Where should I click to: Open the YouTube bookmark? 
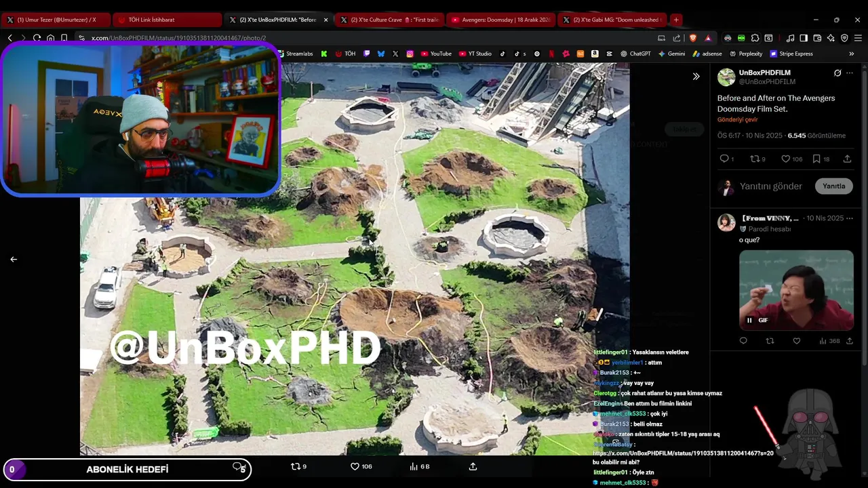click(x=436, y=54)
